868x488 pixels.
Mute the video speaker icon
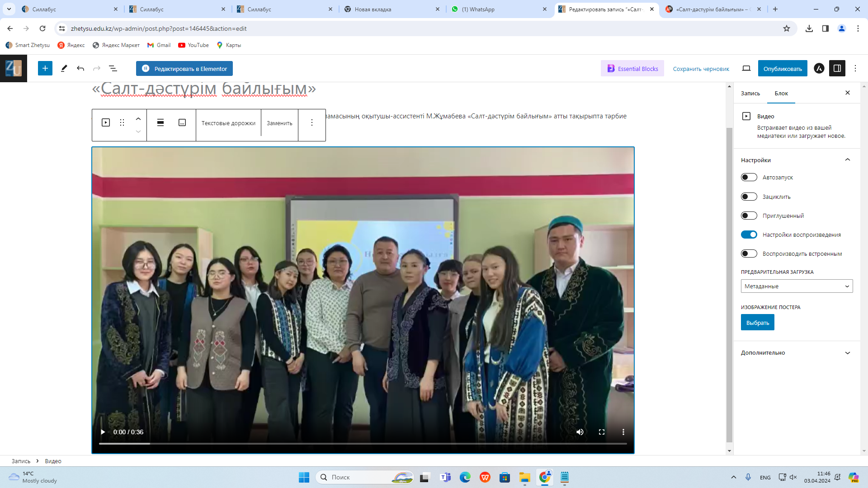click(x=580, y=432)
